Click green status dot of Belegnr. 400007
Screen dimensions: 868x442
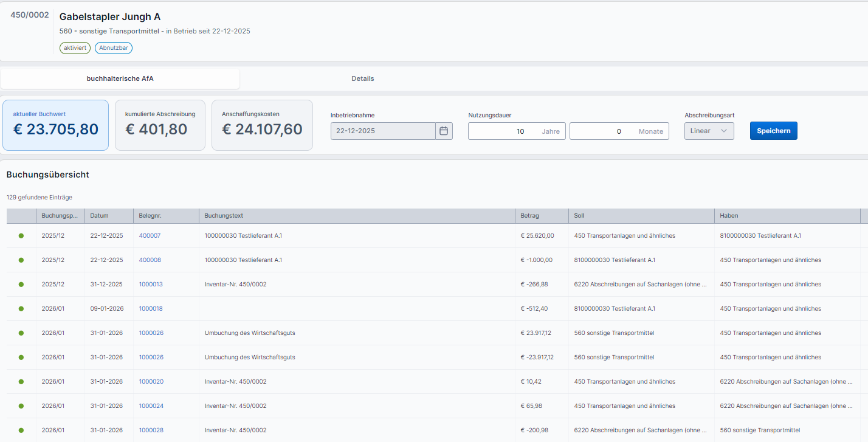(x=21, y=236)
